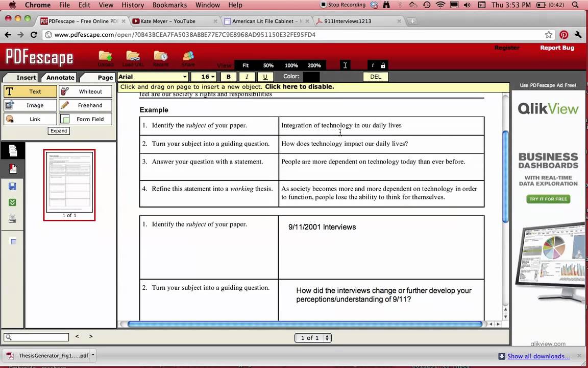Print document using the printer icon
Viewport: 588px width, 368px height.
pos(13,219)
